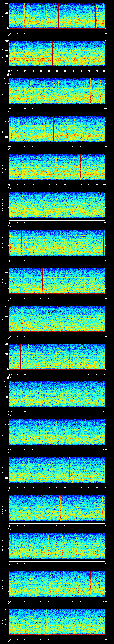The image size is (114, 644).
Task: Click the 36:00 end time label
Action: pos(105,184)
